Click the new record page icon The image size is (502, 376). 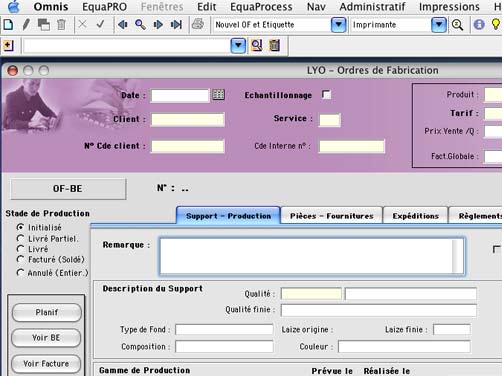(x=8, y=25)
